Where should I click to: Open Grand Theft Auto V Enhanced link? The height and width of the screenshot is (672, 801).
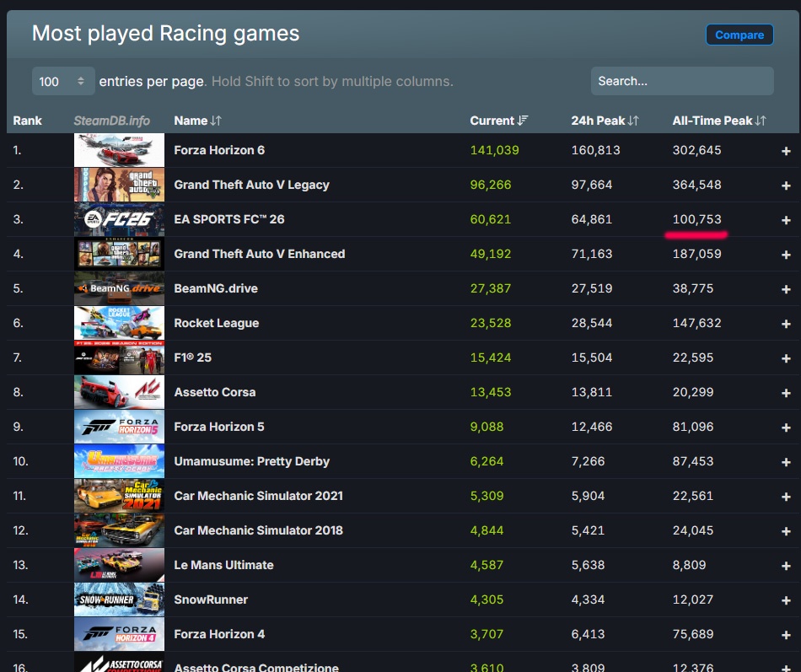point(260,254)
